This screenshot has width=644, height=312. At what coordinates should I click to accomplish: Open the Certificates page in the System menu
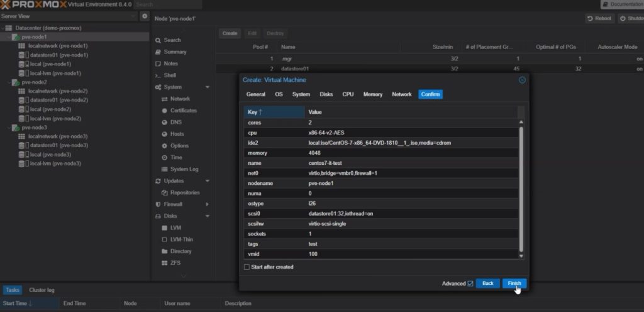click(183, 111)
